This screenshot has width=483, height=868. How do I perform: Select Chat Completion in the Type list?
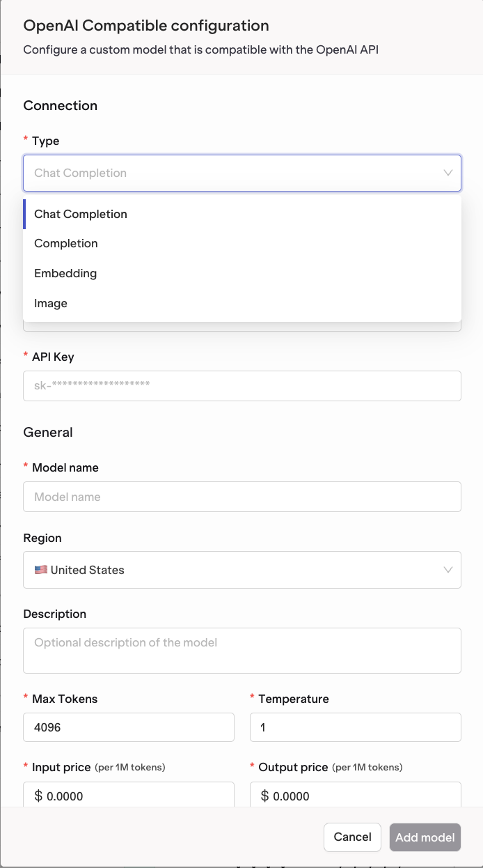[80, 214]
